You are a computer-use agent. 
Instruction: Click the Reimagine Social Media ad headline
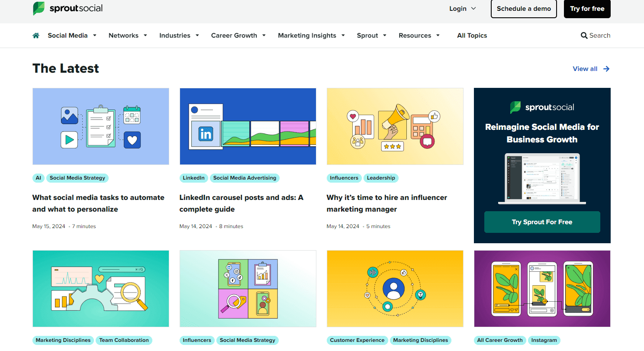point(542,133)
